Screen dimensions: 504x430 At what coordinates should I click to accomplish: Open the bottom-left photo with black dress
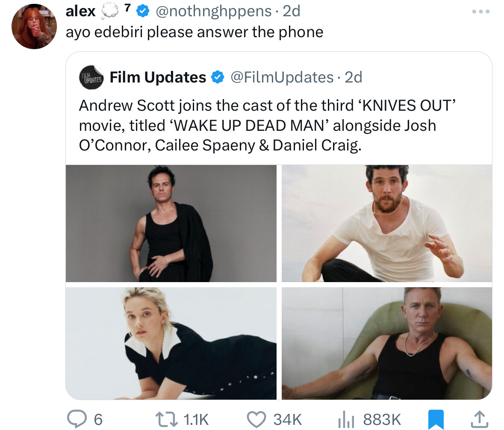coord(171,343)
